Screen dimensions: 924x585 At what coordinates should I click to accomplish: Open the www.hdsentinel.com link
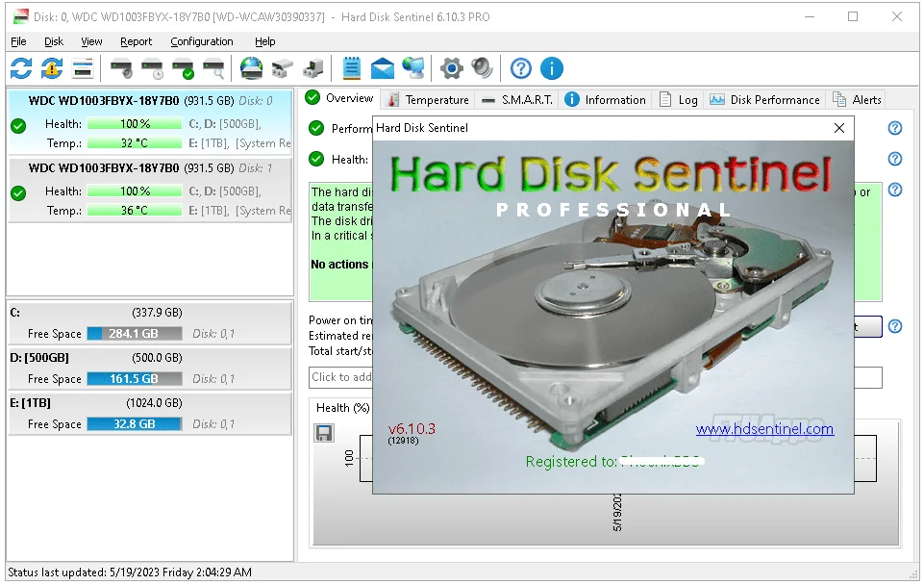[764, 429]
